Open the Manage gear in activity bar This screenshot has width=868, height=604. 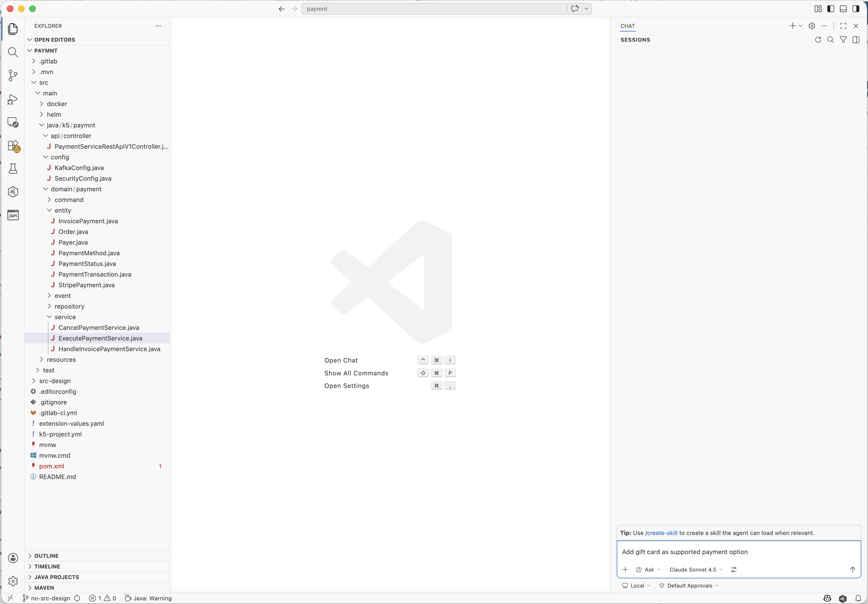(13, 581)
